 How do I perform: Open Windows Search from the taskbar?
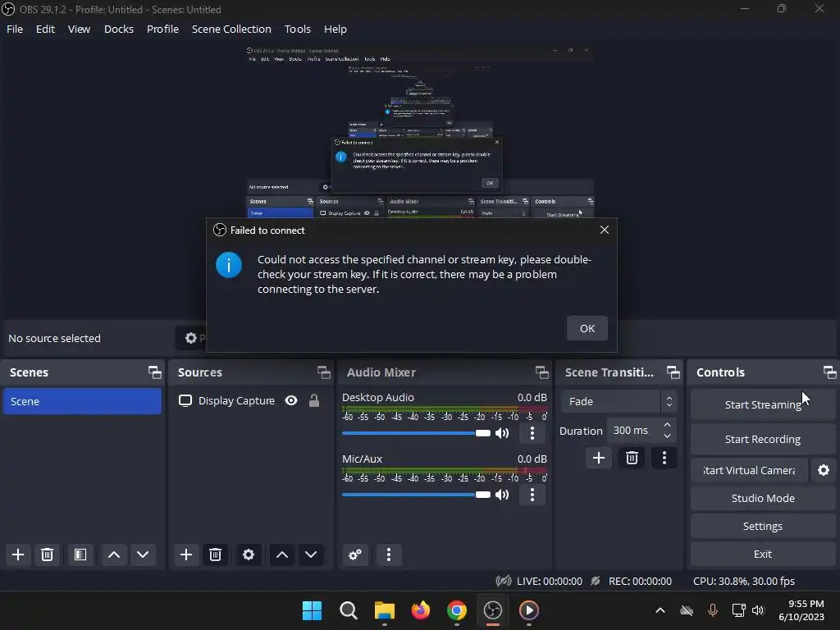[348, 610]
